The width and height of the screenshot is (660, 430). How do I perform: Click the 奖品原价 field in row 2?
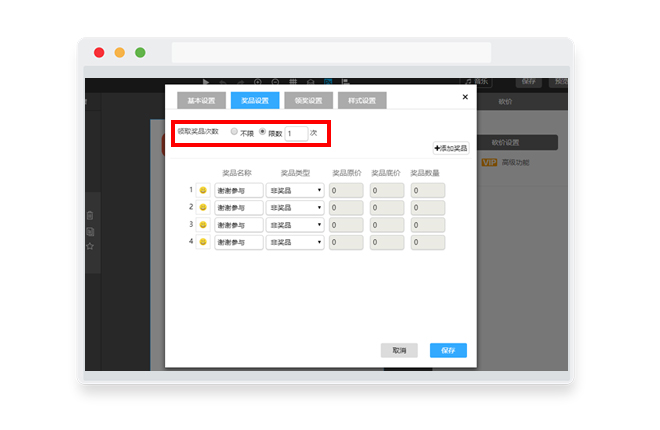pos(346,207)
